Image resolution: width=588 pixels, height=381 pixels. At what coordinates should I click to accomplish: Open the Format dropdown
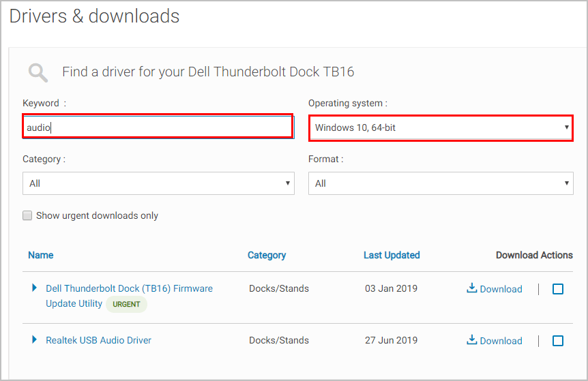[x=441, y=183]
